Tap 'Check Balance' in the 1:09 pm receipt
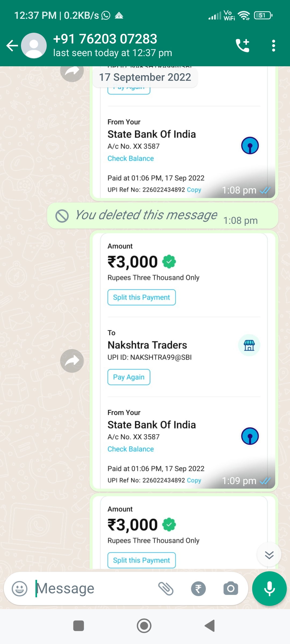Image resolution: width=290 pixels, height=644 pixels. pyautogui.click(x=131, y=449)
